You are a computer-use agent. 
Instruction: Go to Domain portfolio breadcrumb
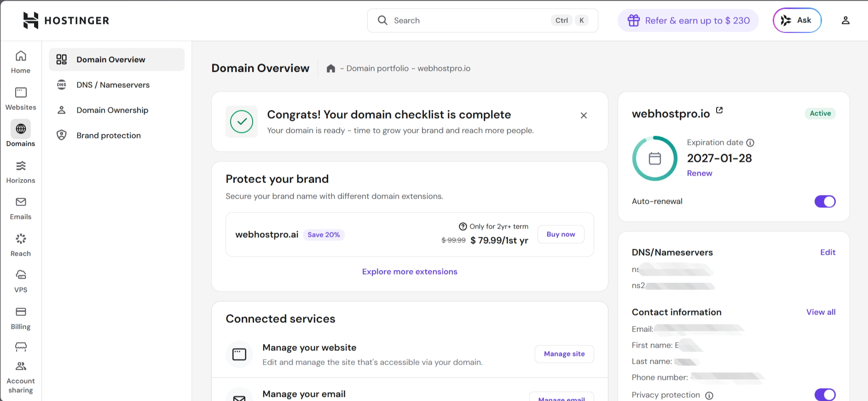[377, 69]
